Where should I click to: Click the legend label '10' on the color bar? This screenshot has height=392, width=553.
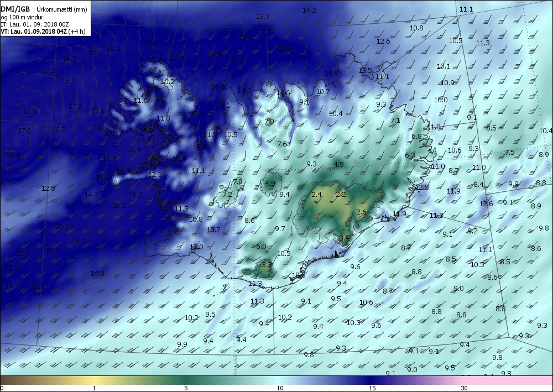[280, 388]
